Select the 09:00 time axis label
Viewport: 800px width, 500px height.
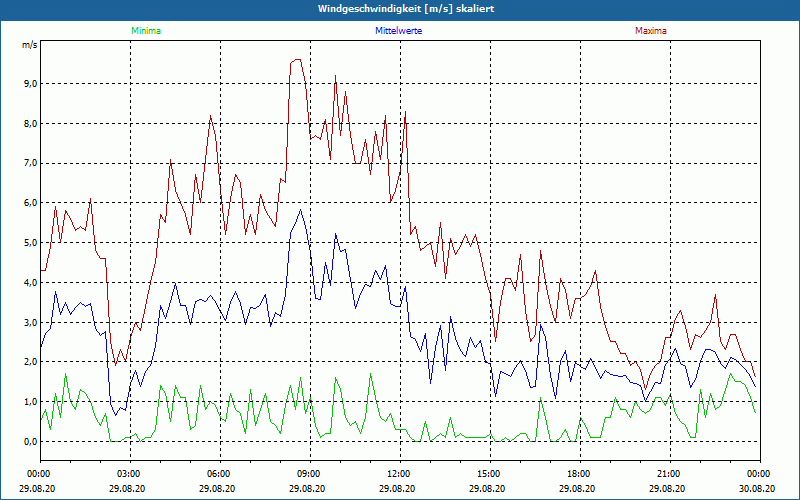[x=309, y=474]
